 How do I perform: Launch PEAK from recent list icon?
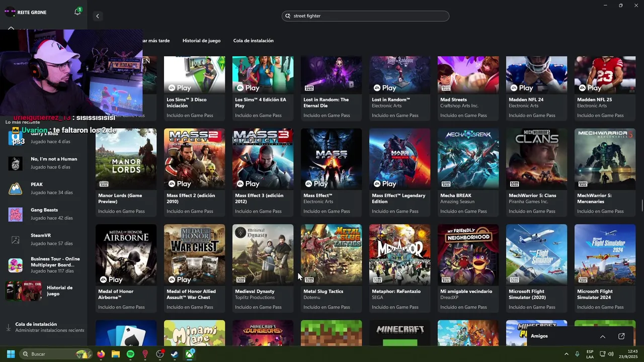click(x=16, y=189)
